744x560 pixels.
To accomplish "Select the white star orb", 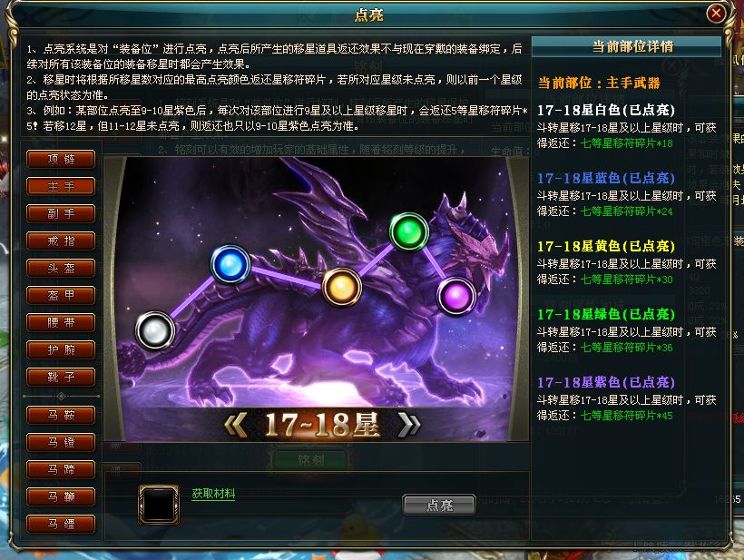I will (154, 330).
